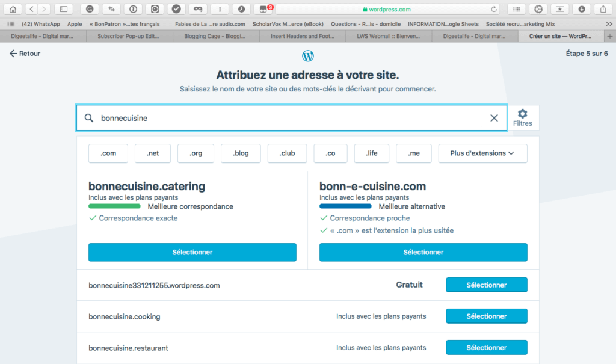The width and height of the screenshot is (616, 364).
Task: Filter by the .me extension
Action: (414, 153)
